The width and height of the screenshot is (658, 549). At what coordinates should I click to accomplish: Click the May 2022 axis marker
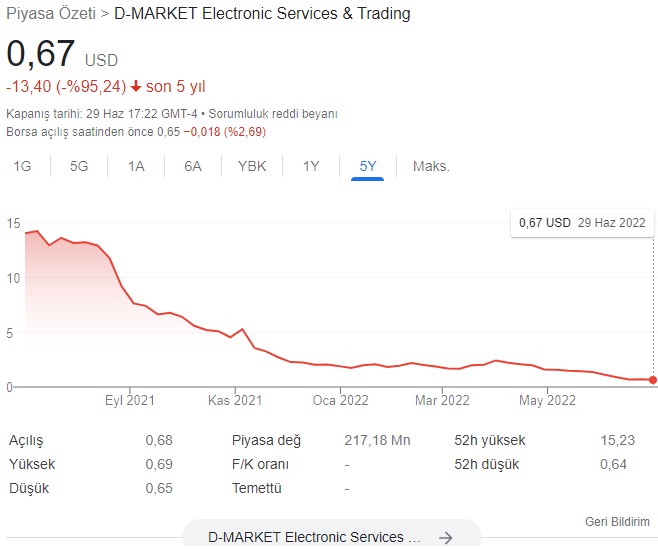pos(547,400)
